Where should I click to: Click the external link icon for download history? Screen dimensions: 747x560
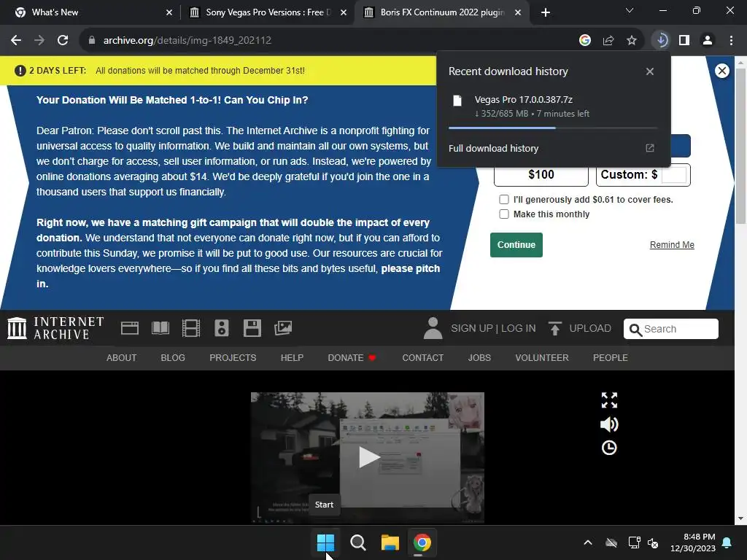pos(650,148)
